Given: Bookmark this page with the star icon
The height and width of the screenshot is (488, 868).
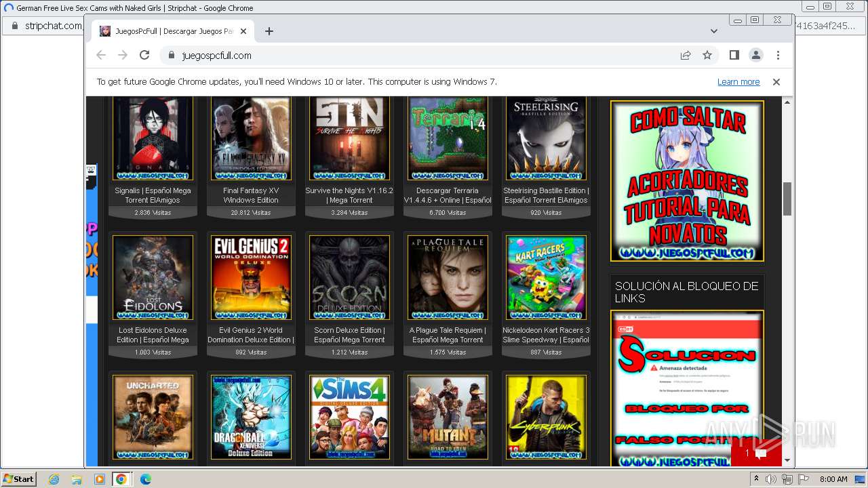Looking at the screenshot, I should [707, 55].
